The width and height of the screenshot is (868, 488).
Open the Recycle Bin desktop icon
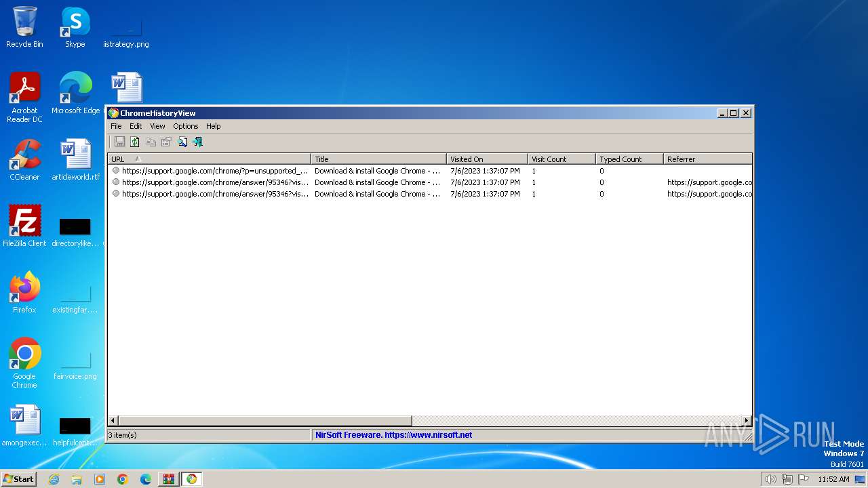coord(24,27)
